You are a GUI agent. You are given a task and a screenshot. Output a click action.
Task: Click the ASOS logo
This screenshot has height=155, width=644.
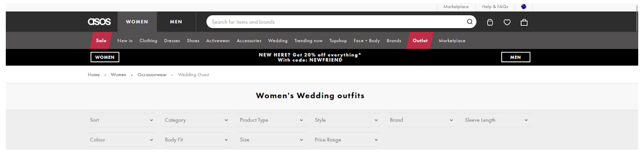(x=99, y=22)
